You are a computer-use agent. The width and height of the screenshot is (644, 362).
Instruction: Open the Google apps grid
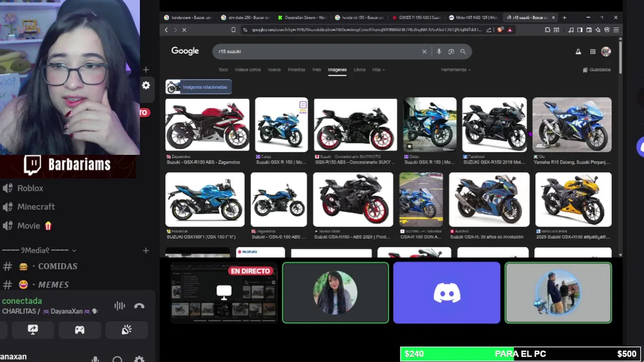pyautogui.click(x=593, y=51)
